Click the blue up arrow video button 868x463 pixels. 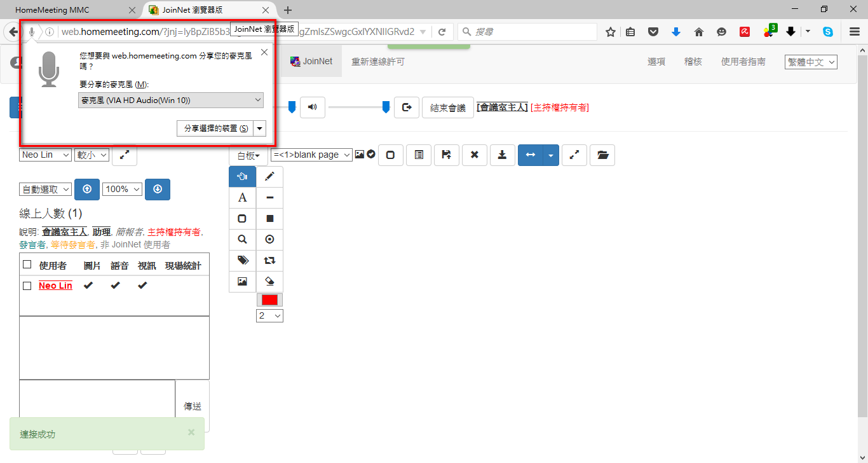point(87,190)
